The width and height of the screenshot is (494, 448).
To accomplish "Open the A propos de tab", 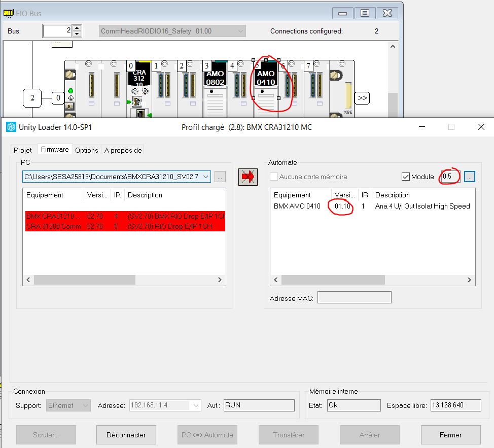I will coord(123,150).
